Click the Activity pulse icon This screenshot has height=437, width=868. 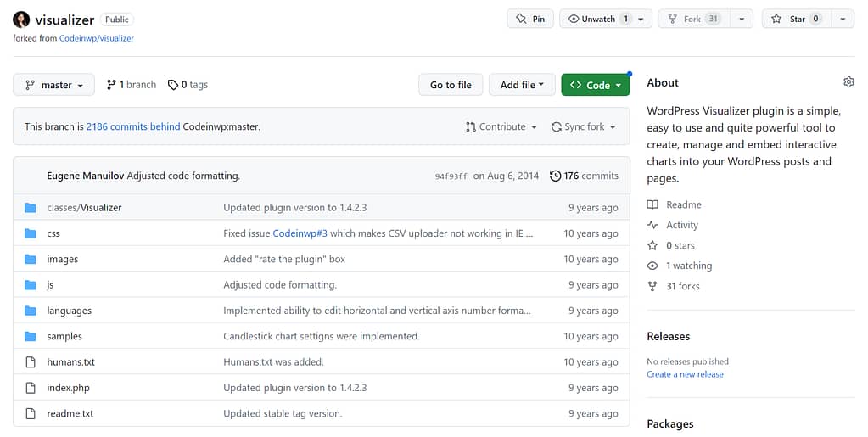tap(652, 225)
